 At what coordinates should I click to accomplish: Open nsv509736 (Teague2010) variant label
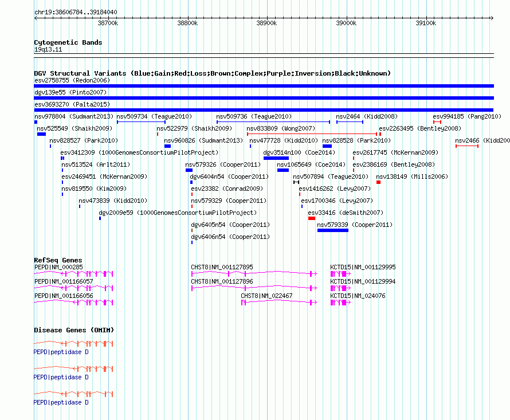(x=254, y=116)
